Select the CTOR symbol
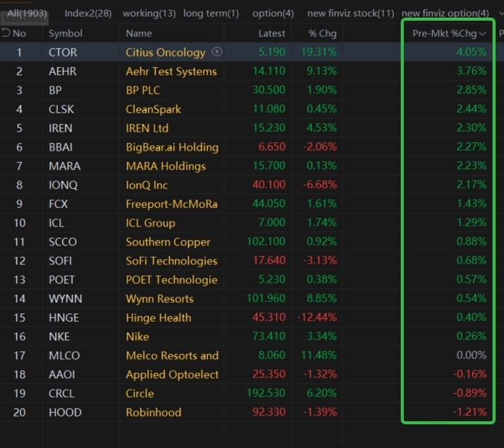Viewport: 504px width, 448px height. [63, 53]
